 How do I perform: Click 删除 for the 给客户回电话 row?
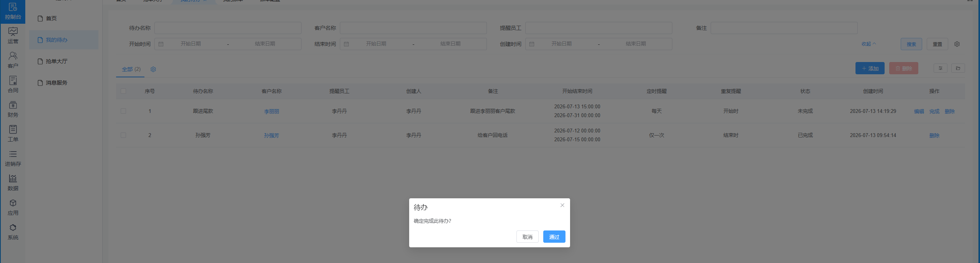point(934,136)
